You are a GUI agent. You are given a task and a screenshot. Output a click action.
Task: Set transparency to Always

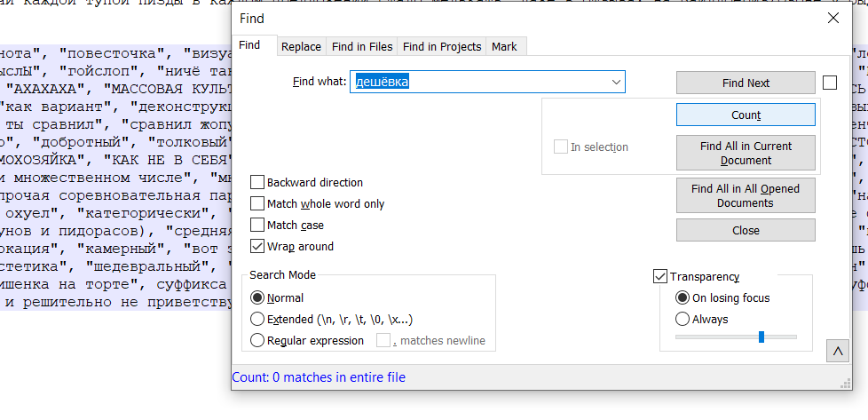[683, 320]
